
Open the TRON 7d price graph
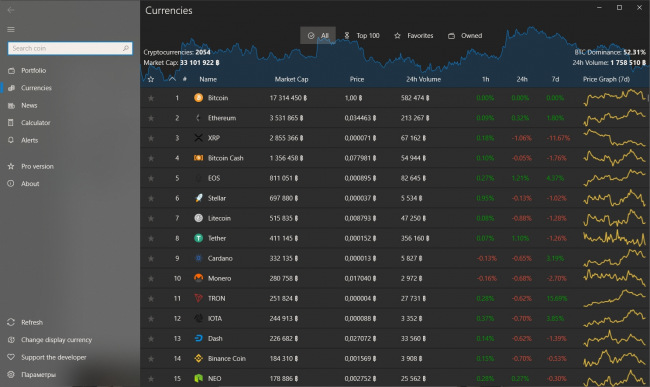coord(614,298)
